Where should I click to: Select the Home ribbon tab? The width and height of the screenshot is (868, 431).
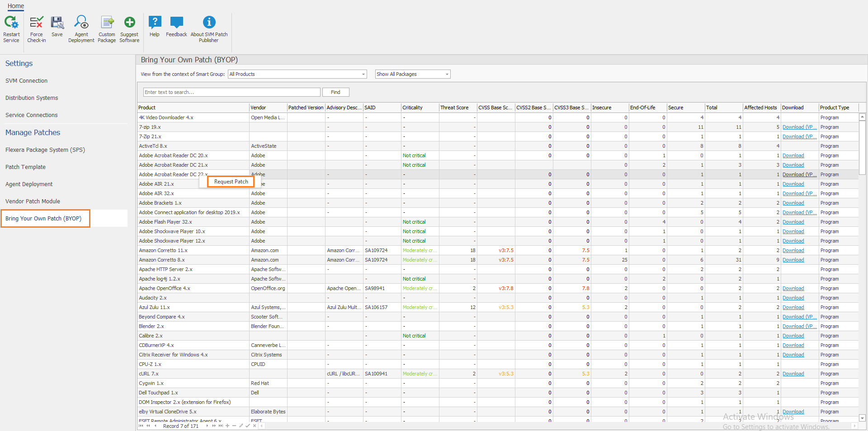16,6
